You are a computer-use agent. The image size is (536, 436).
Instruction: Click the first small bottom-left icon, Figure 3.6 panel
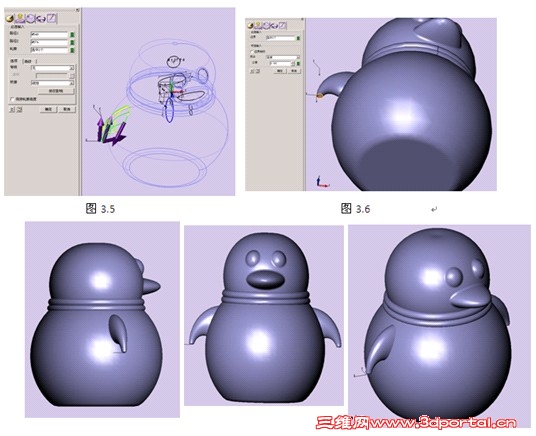tap(252, 71)
